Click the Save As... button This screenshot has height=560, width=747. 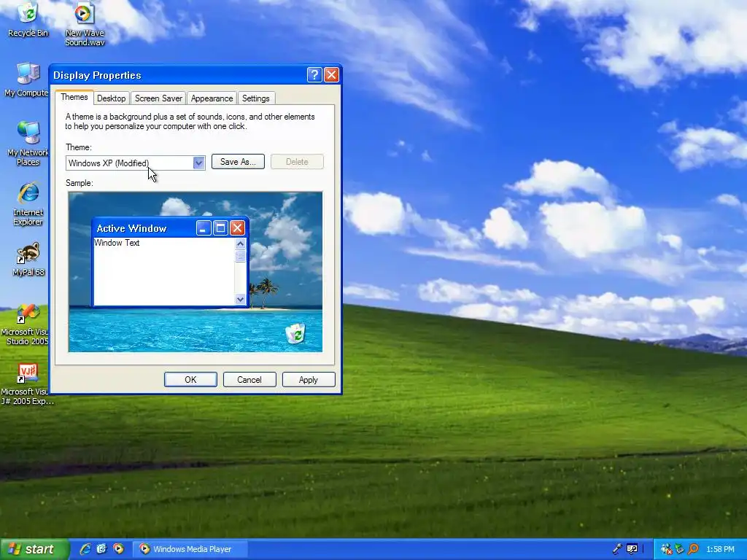pos(238,162)
